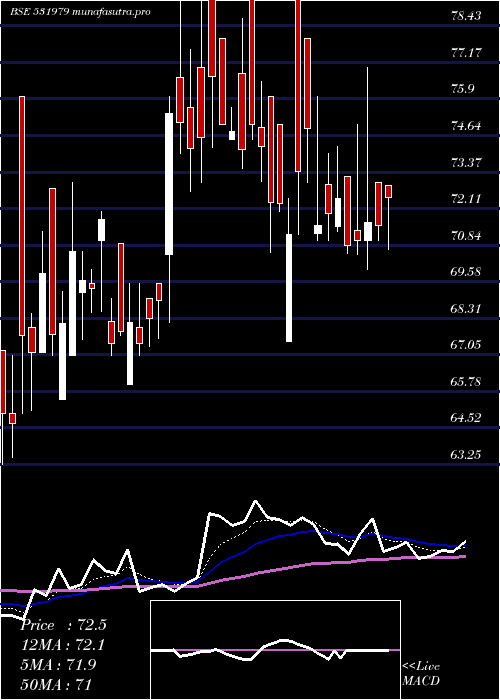Screen dimensions: 500x700
Task: Click the 72.11 price axis label
Action: point(466,199)
